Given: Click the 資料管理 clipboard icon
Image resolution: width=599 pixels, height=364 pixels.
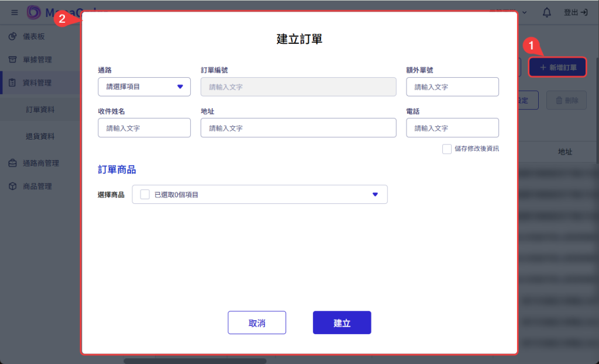Looking at the screenshot, I should (12, 82).
